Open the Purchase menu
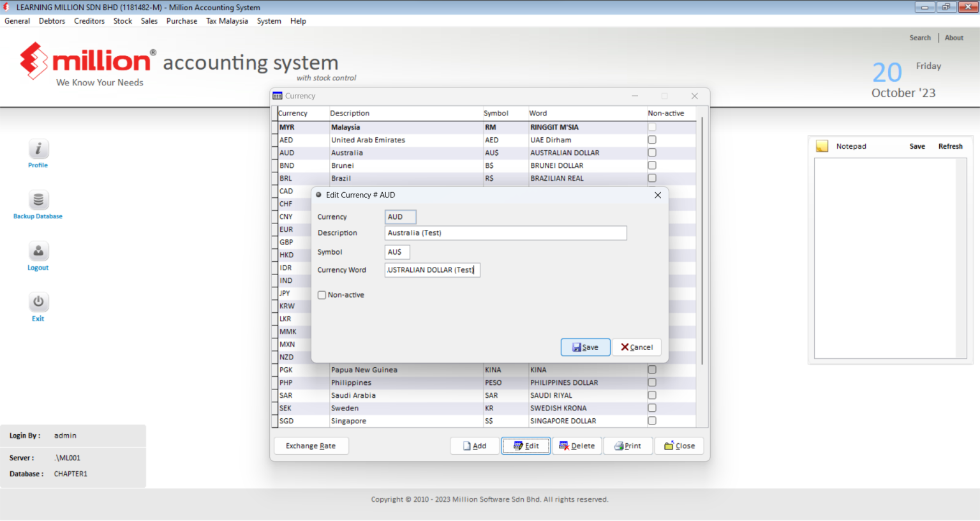This screenshot has width=980, height=521. (182, 21)
